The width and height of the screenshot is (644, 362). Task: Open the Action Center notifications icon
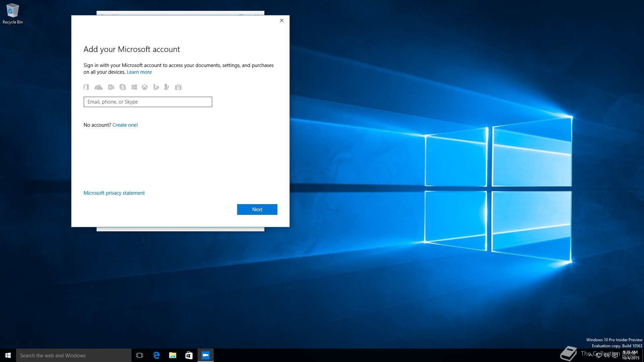pyautogui.click(x=615, y=355)
